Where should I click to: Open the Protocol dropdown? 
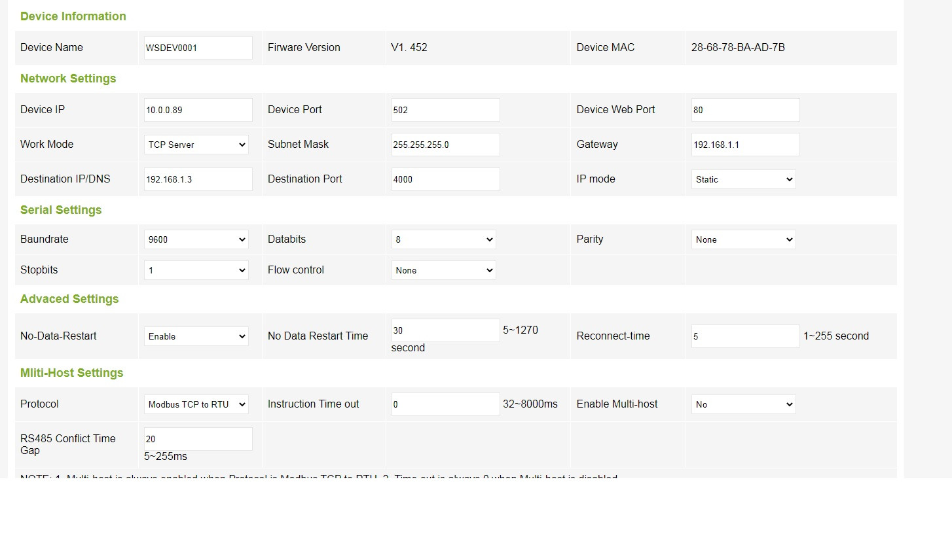tap(196, 404)
